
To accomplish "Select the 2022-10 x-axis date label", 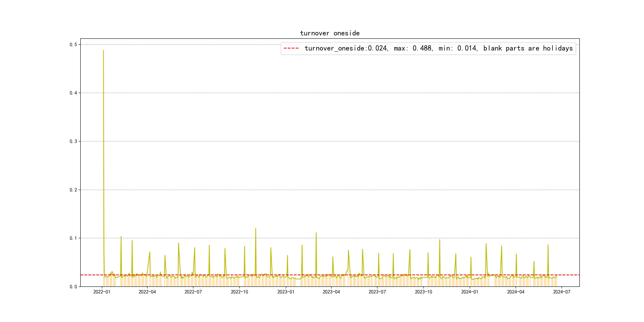I will [x=239, y=292].
